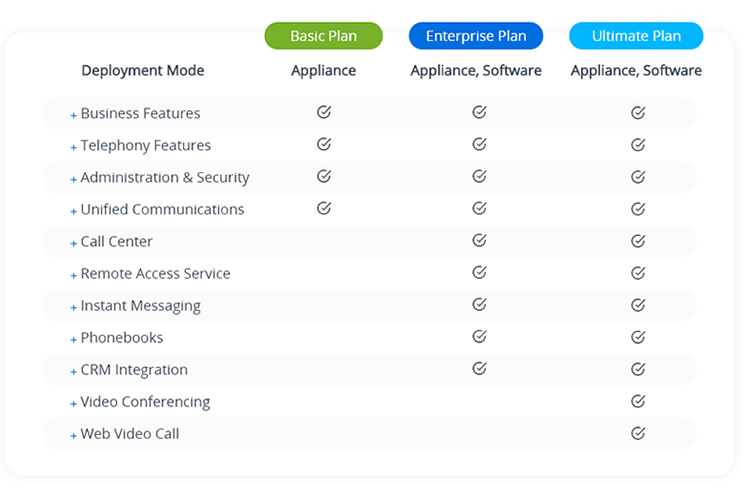Click Appliance text under Basic Plan
This screenshot has width=750, height=500.
pos(323,71)
